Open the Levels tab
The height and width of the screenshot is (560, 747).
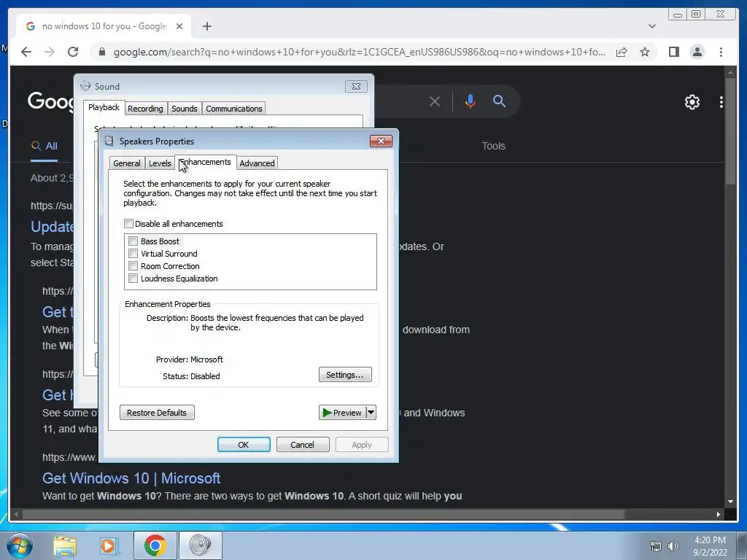point(160,163)
